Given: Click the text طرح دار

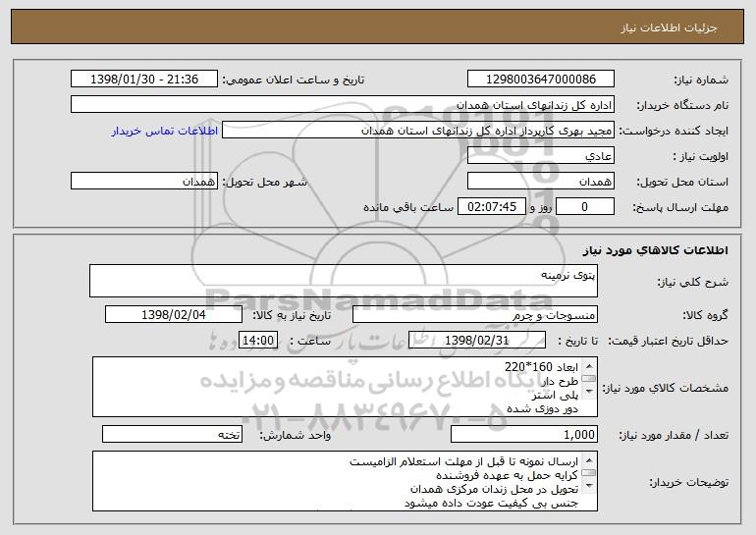Looking at the screenshot, I should pos(560,381).
